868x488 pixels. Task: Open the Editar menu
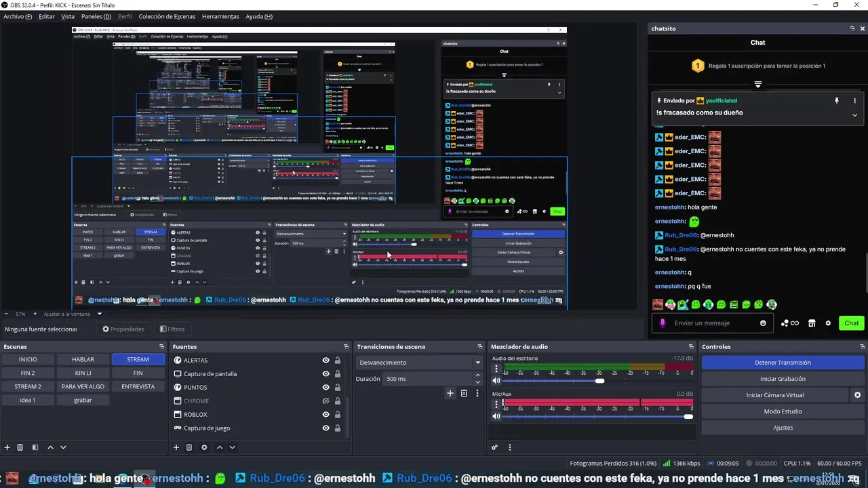[x=47, y=16]
